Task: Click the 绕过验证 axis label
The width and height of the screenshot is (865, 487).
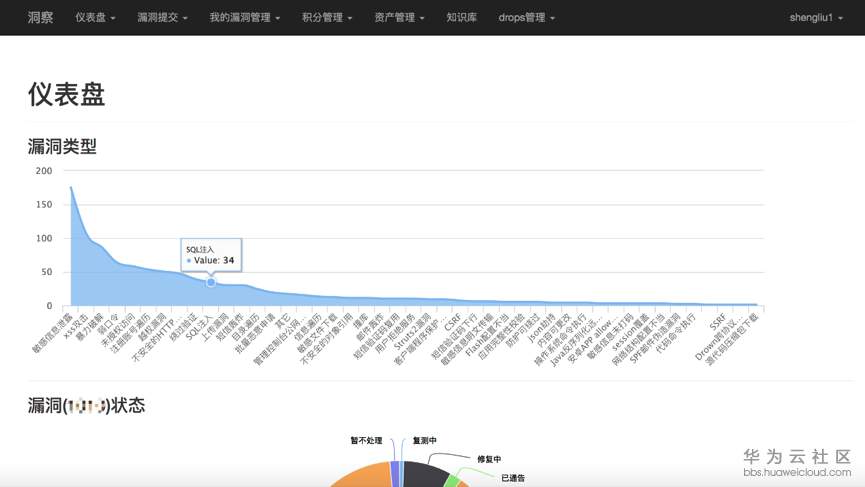Action: (x=183, y=327)
